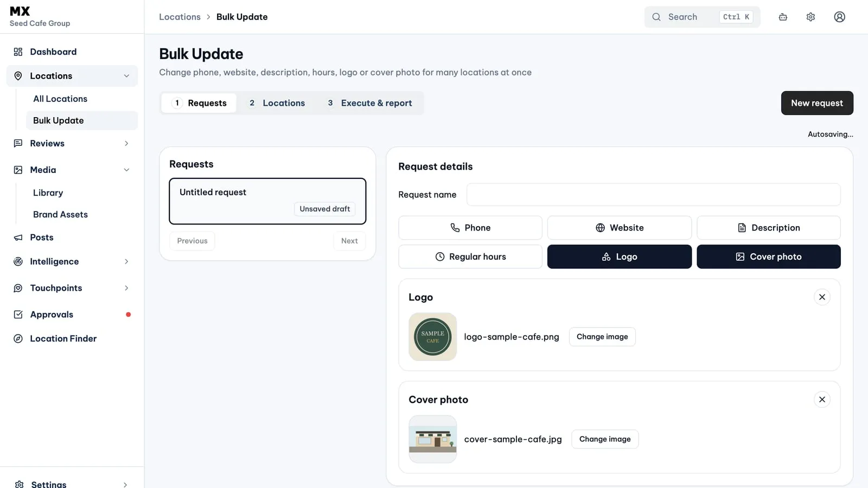This screenshot has width=868, height=488.
Task: Remove the Cover photo section with its X
Action: point(822,400)
